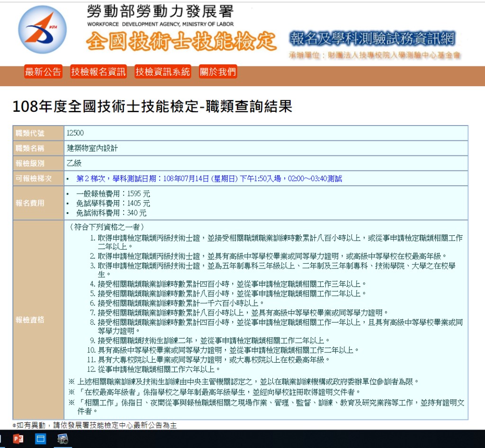This screenshot has height=448, width=485.
Task: Open the 技檢報名資訊 menu
Action: click(x=99, y=72)
